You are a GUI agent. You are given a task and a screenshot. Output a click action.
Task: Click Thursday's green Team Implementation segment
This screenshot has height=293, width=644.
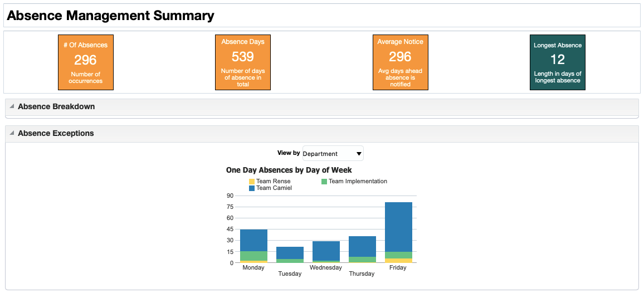(362, 260)
